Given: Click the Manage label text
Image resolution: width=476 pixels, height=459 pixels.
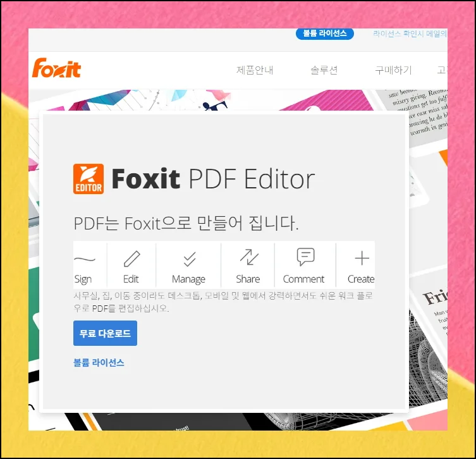Looking at the screenshot, I should pyautogui.click(x=188, y=279).
